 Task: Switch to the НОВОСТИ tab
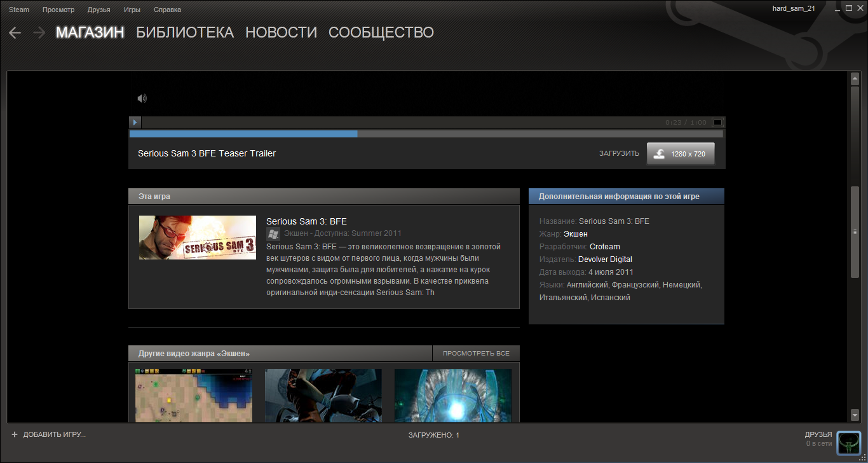[x=281, y=32]
